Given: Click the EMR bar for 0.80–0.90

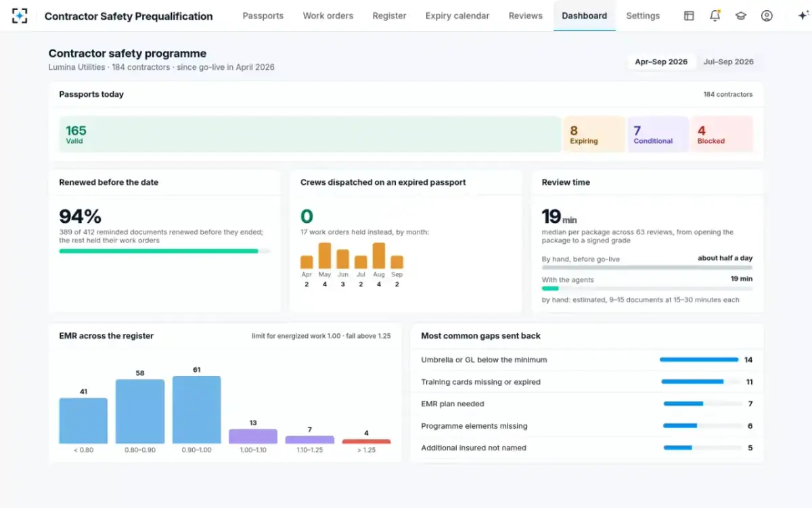Looking at the screenshot, I should coord(140,411).
